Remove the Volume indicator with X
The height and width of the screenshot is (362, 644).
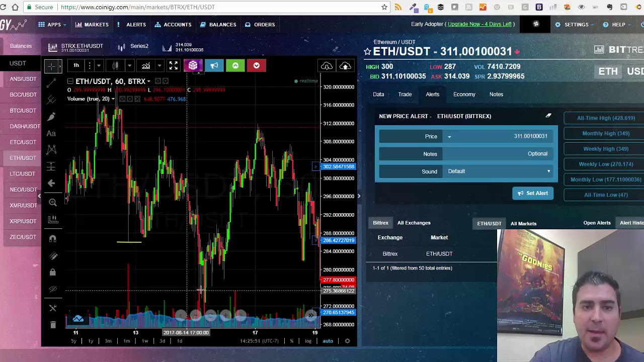click(x=137, y=99)
